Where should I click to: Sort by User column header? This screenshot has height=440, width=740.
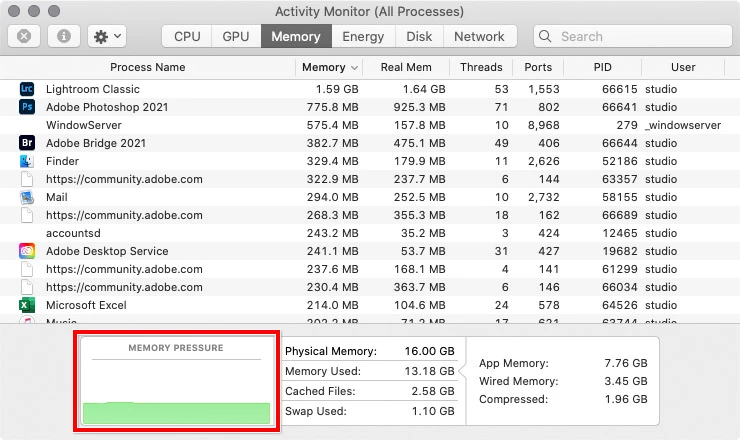coord(683,67)
